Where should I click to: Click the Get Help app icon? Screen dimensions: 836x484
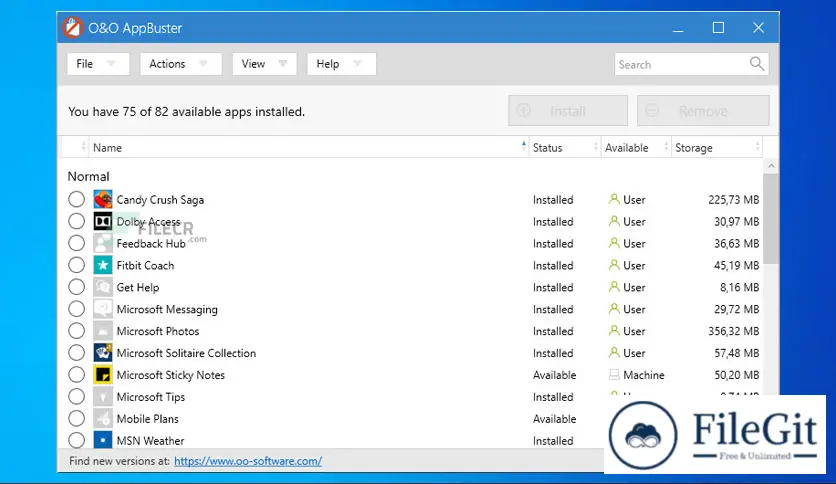click(x=103, y=287)
